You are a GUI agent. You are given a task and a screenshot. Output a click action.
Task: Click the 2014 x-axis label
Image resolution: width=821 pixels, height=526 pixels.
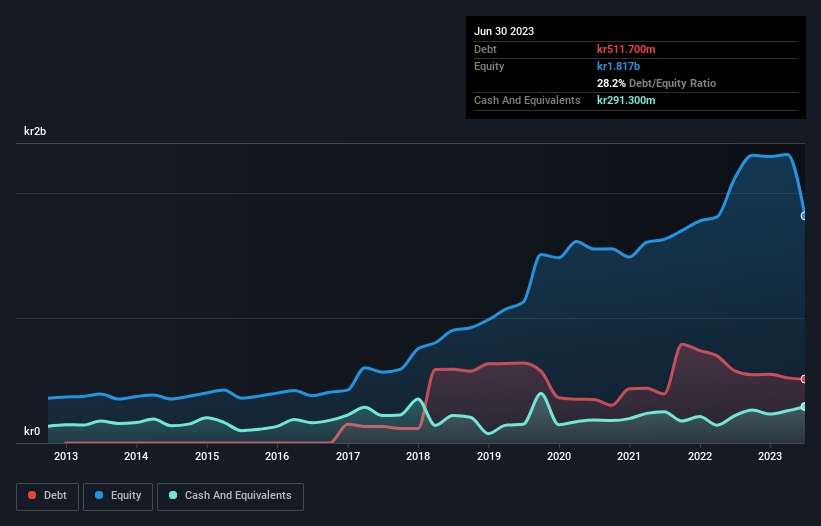[136, 456]
